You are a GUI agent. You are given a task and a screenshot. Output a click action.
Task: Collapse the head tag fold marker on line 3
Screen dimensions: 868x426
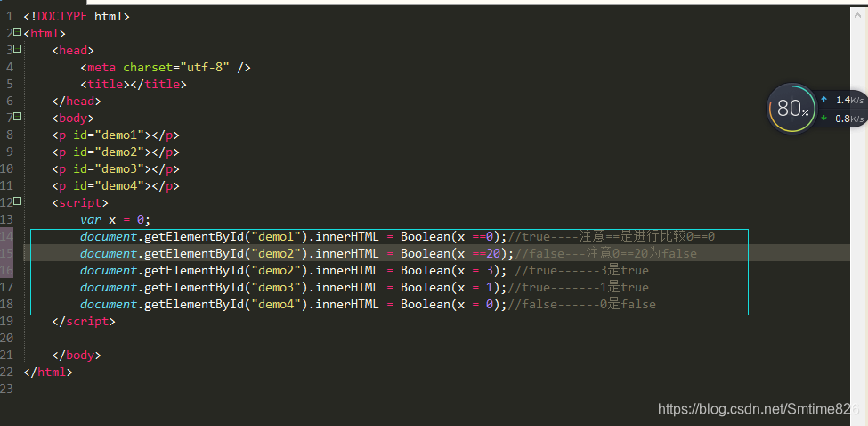click(17, 49)
